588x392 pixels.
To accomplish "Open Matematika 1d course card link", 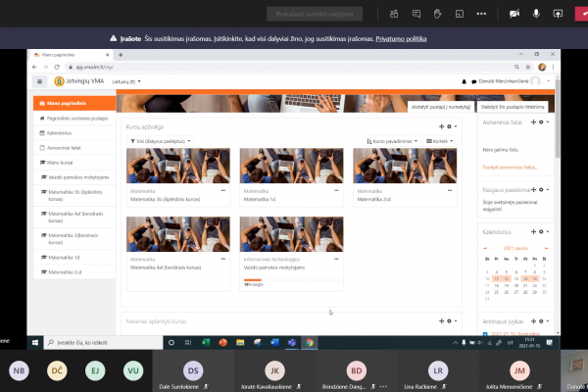I will click(x=260, y=199).
